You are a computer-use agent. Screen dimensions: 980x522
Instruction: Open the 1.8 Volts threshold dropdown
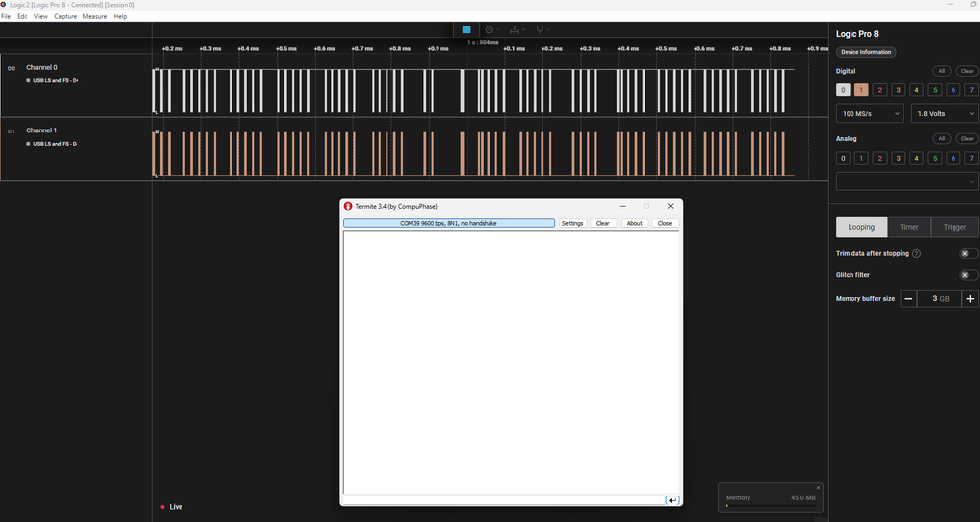pos(945,113)
